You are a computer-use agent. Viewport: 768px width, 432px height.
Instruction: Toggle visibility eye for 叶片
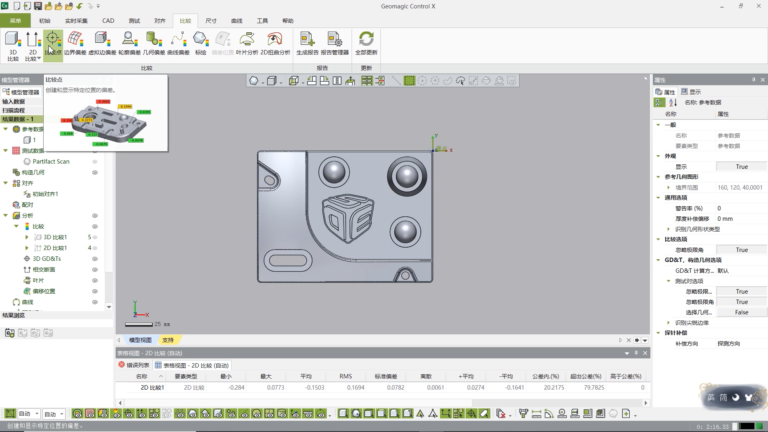[x=95, y=280]
